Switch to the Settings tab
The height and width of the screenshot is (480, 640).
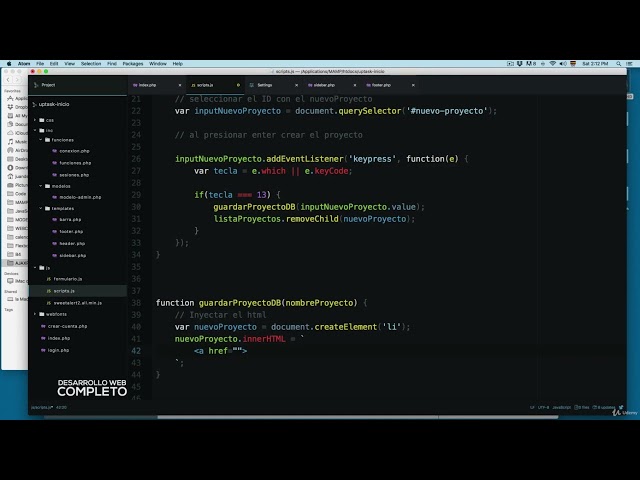click(x=273, y=85)
